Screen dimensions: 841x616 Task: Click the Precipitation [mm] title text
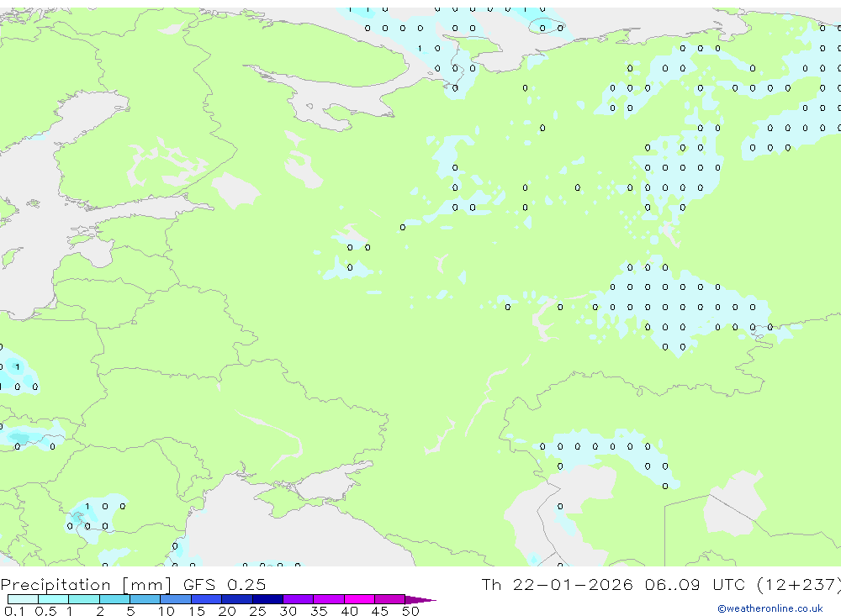tap(86, 585)
